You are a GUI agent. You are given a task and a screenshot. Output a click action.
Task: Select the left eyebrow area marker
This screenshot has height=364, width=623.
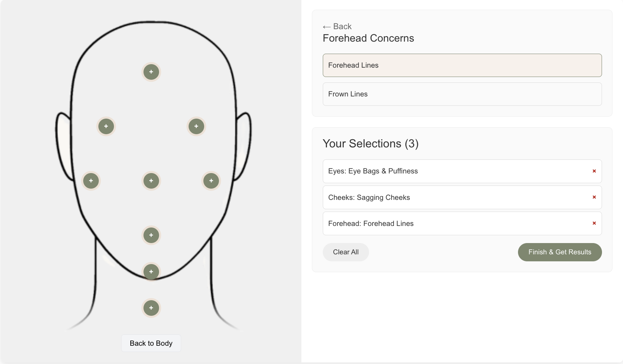[106, 126]
